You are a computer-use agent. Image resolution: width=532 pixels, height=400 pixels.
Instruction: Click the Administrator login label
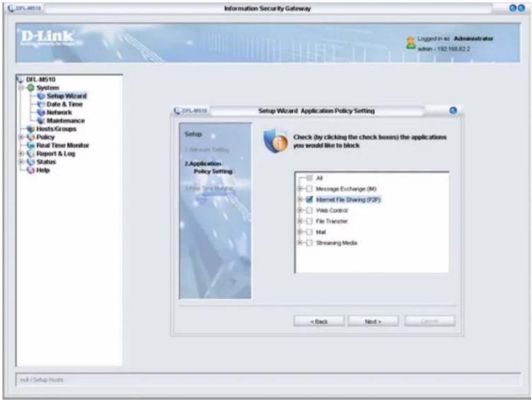coord(473,39)
